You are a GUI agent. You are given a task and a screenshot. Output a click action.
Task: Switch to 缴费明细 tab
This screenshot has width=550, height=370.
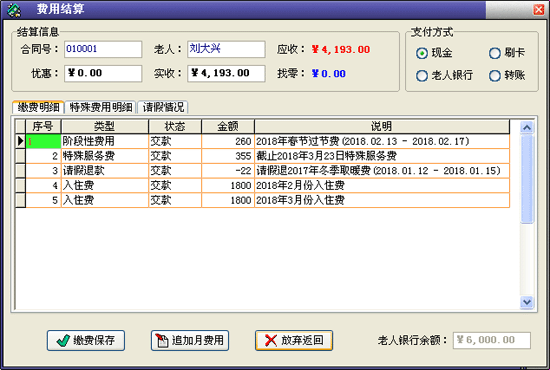pyautogui.click(x=38, y=107)
